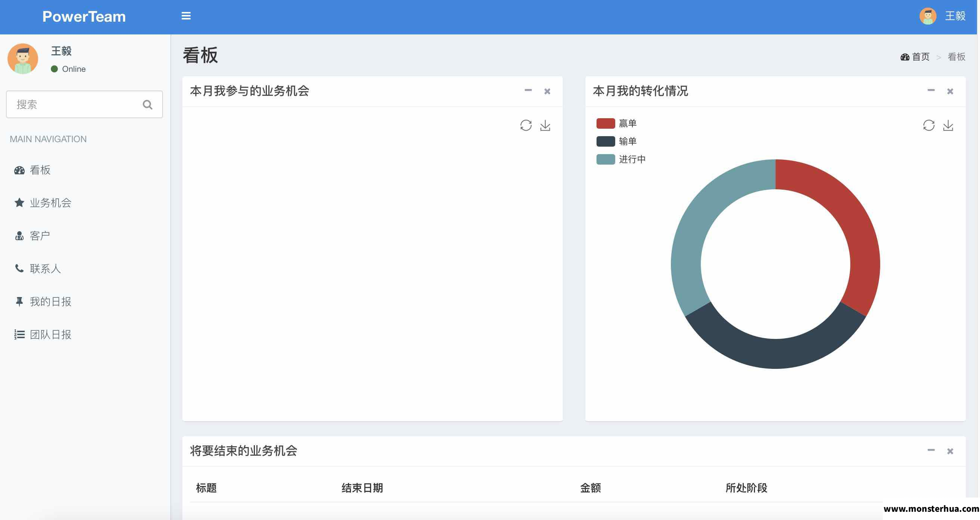The height and width of the screenshot is (520, 980).
Task: Click the 看板 breadcrumb item
Action: pyautogui.click(x=956, y=57)
